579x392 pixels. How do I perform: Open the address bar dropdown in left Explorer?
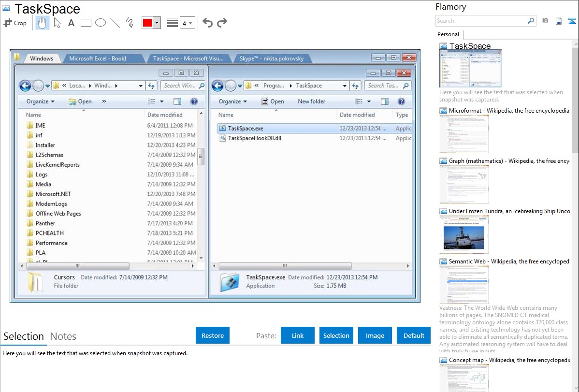[141, 86]
